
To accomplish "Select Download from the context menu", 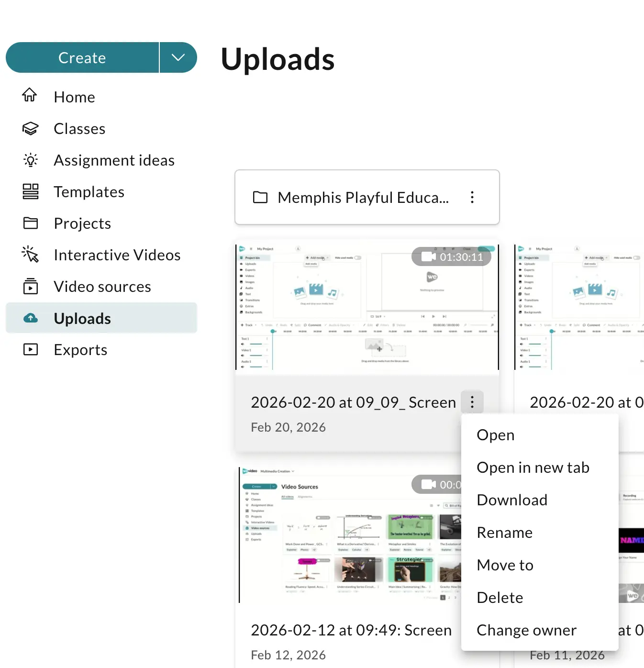I will point(540,500).
